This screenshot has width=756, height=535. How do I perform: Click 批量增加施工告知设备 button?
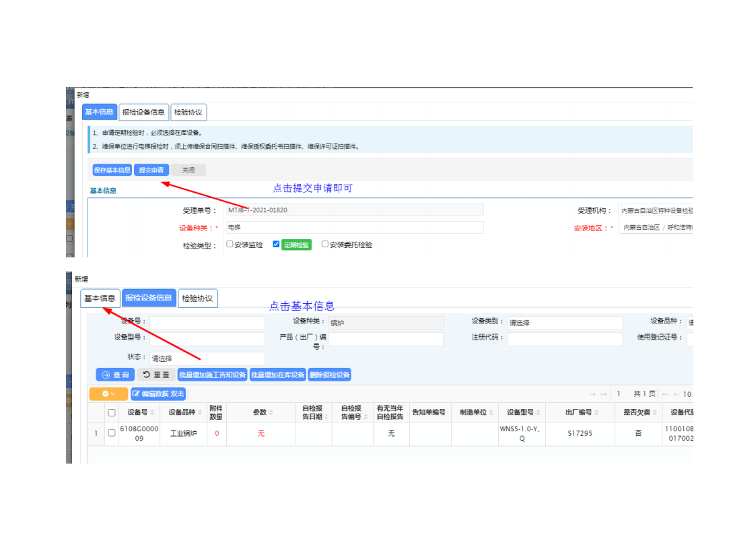[x=212, y=375]
